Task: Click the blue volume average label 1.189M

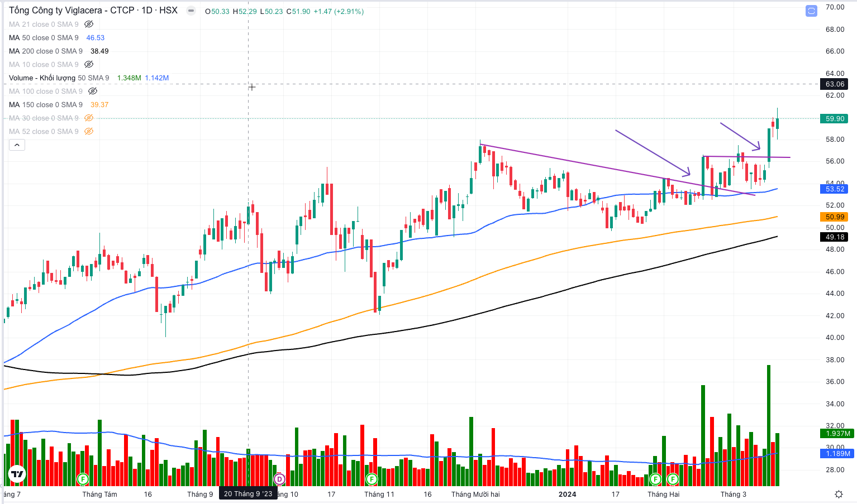Action: (837, 453)
